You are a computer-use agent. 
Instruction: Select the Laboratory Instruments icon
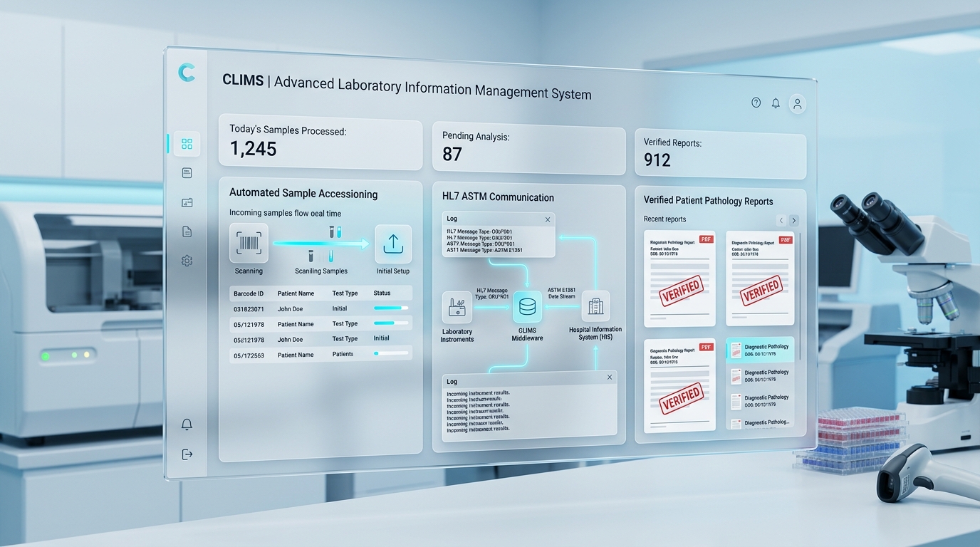click(x=457, y=308)
